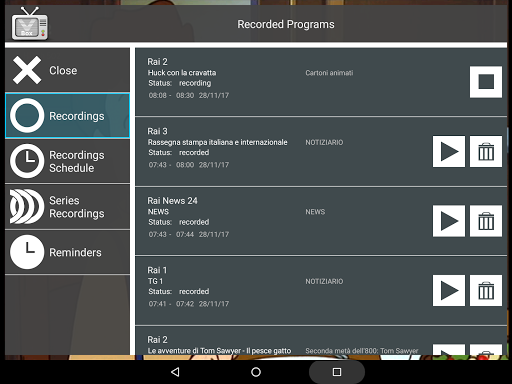Tap the TV Box app logo

(x=30, y=23)
